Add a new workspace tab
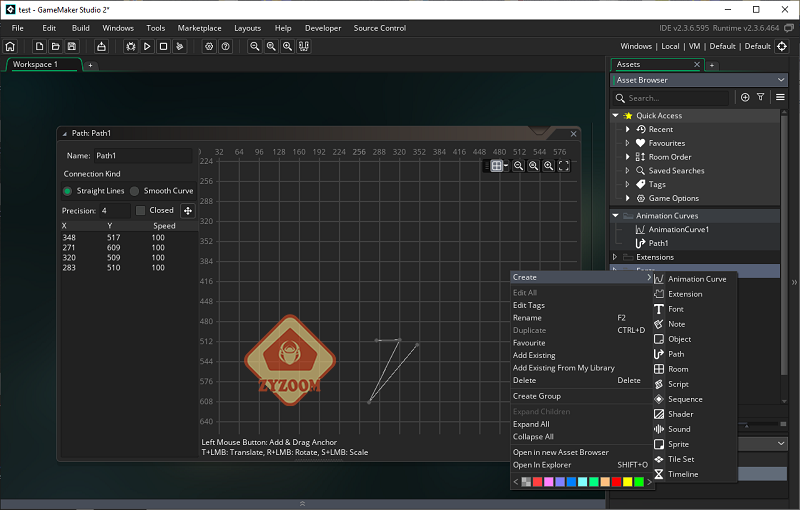The height and width of the screenshot is (510, 800). pos(90,65)
